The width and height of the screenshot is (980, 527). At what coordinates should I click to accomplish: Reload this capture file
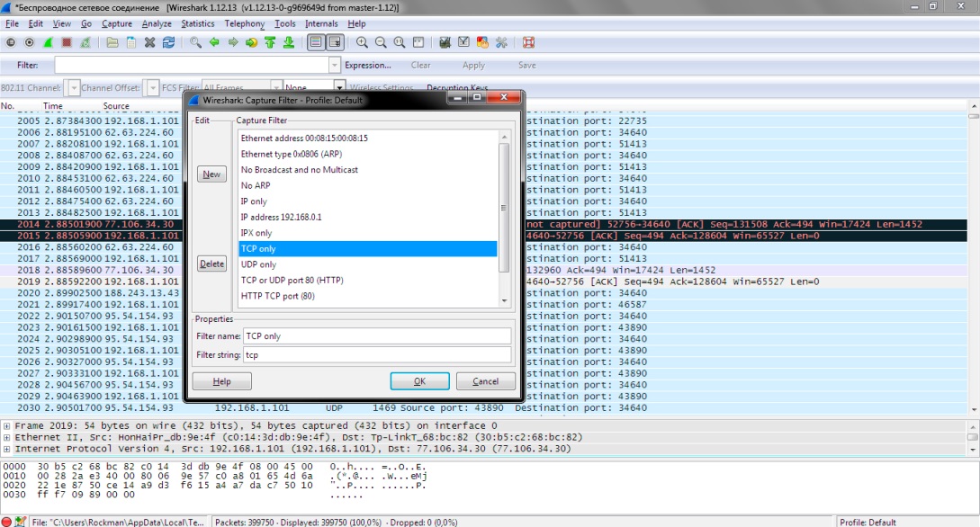pyautogui.click(x=169, y=42)
